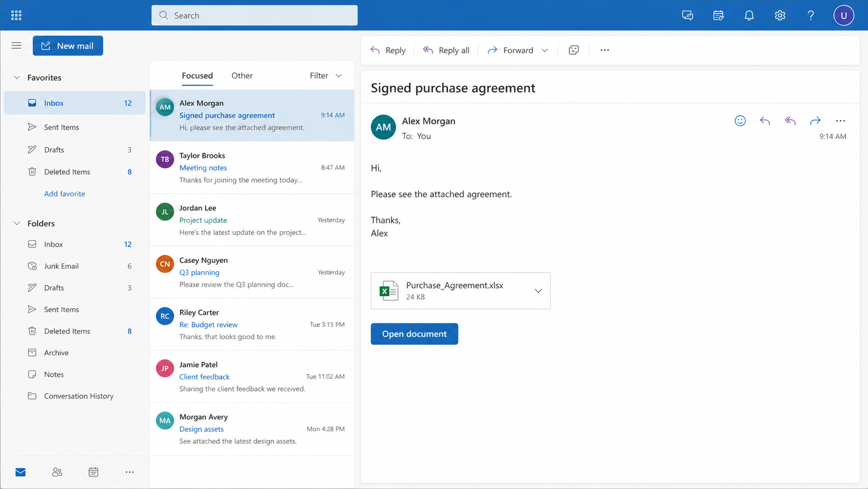Open Casey Nguyen's Q3 planning email
Viewport: 868px width, 489px height.
click(252, 272)
